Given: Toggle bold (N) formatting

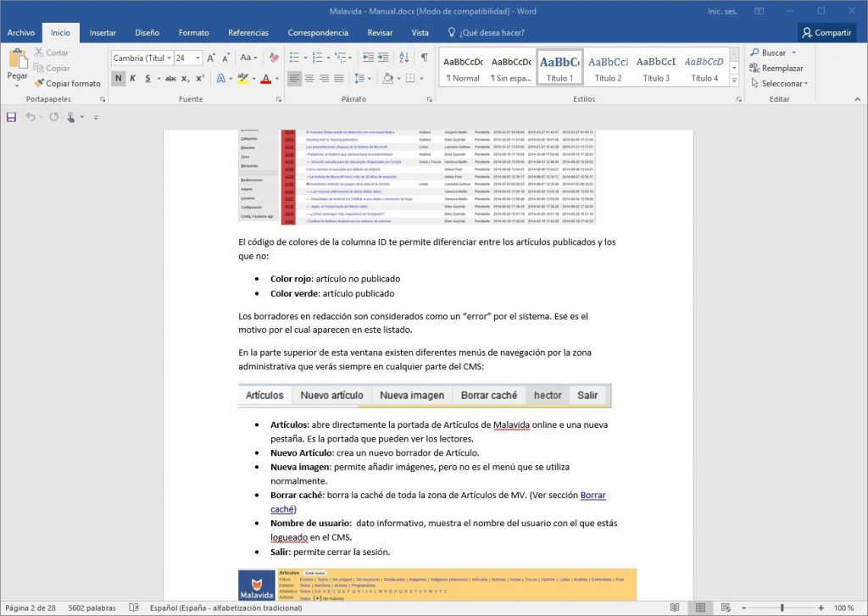Looking at the screenshot, I should click(x=118, y=79).
